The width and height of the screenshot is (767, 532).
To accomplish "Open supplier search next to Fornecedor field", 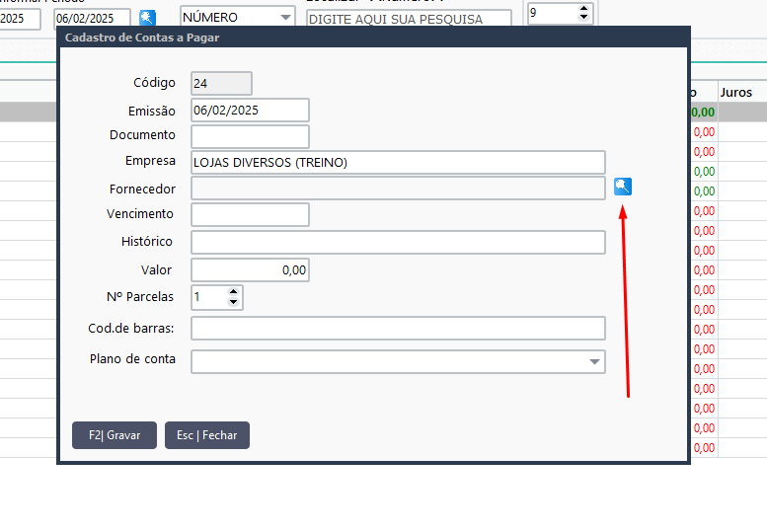I will [623, 187].
